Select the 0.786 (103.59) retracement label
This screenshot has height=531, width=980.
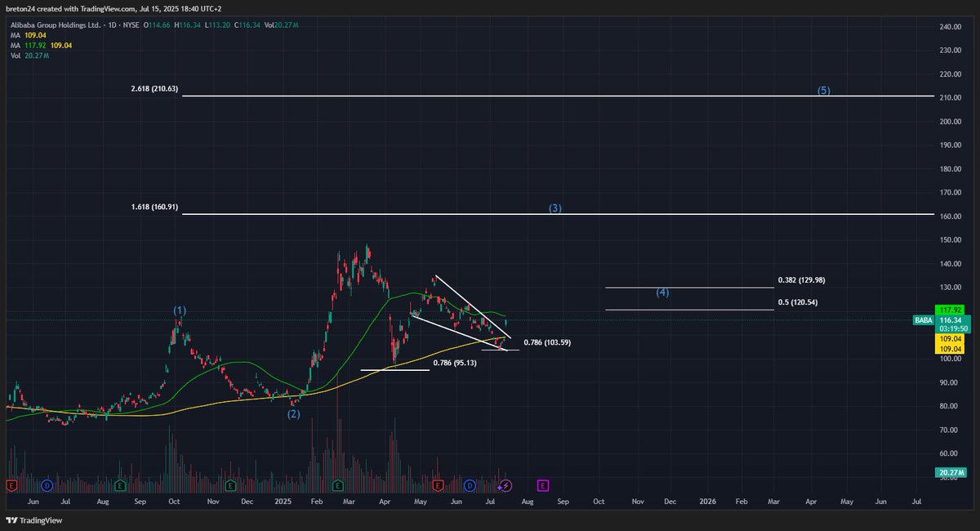pyautogui.click(x=547, y=342)
